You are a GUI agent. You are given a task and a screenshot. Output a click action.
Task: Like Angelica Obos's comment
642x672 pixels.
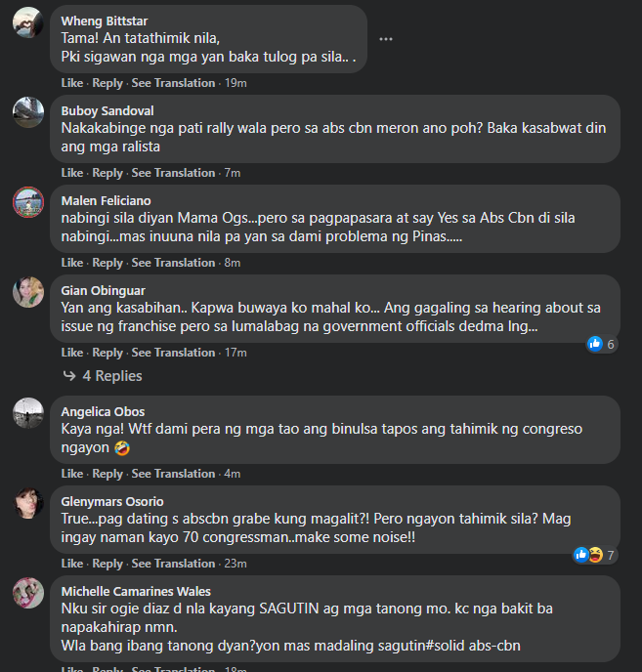(x=72, y=474)
